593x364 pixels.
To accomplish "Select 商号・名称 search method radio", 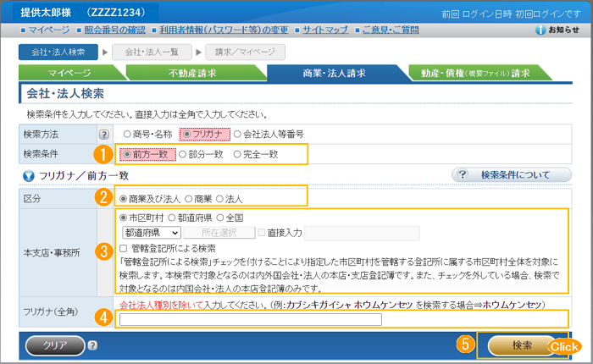I will [127, 134].
